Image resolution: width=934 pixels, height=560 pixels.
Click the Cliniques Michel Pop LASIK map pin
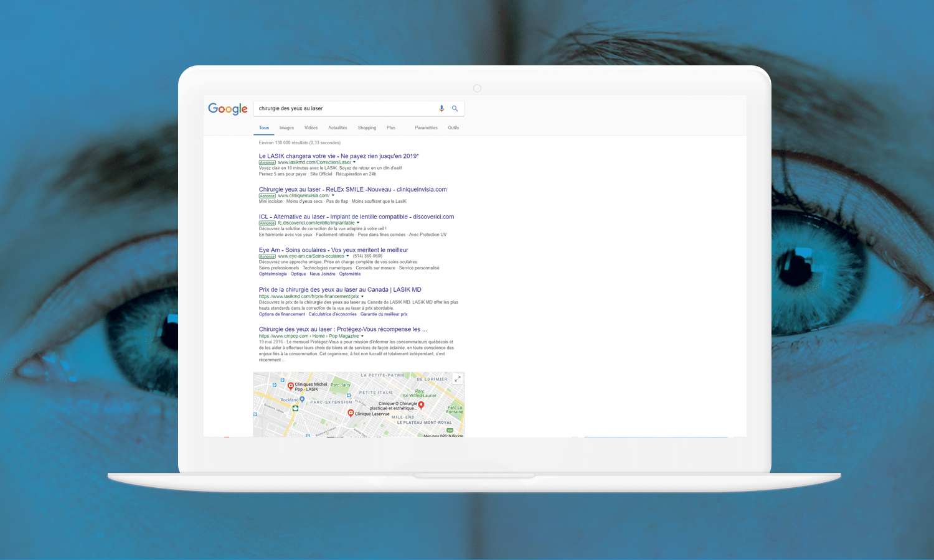tap(290, 386)
